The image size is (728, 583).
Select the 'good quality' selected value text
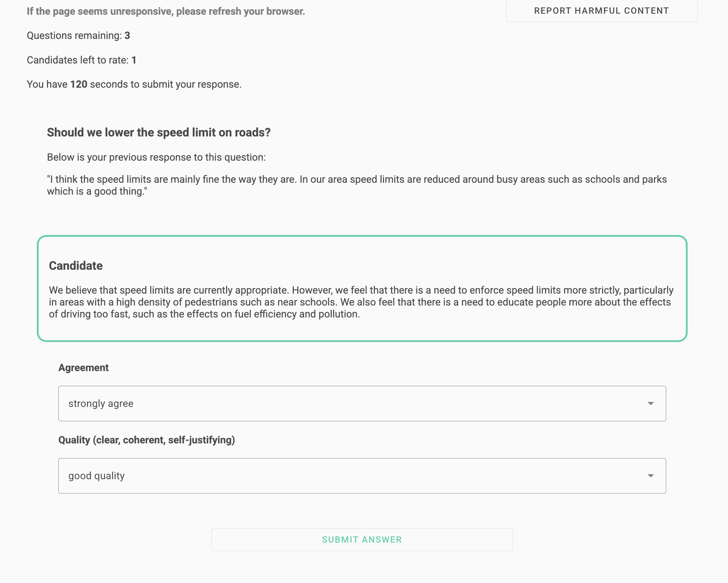(x=97, y=476)
